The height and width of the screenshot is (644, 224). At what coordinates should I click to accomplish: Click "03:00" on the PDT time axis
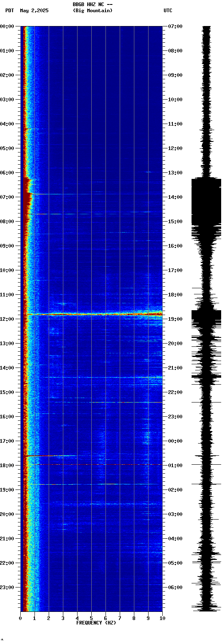pyautogui.click(x=7, y=100)
